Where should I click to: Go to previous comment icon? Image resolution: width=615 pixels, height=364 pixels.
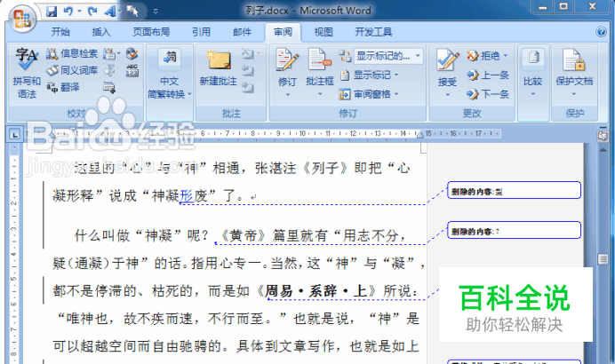click(247, 70)
